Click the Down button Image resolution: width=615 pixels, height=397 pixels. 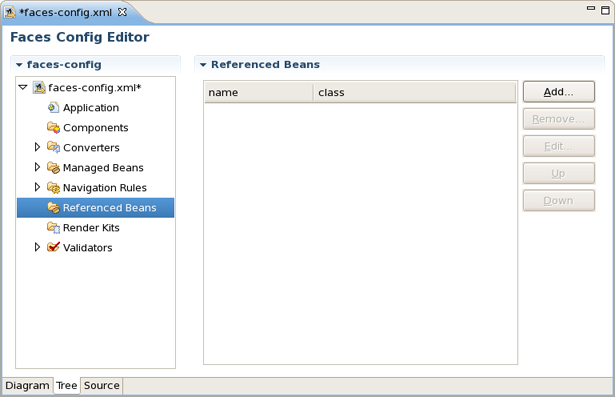coord(559,200)
